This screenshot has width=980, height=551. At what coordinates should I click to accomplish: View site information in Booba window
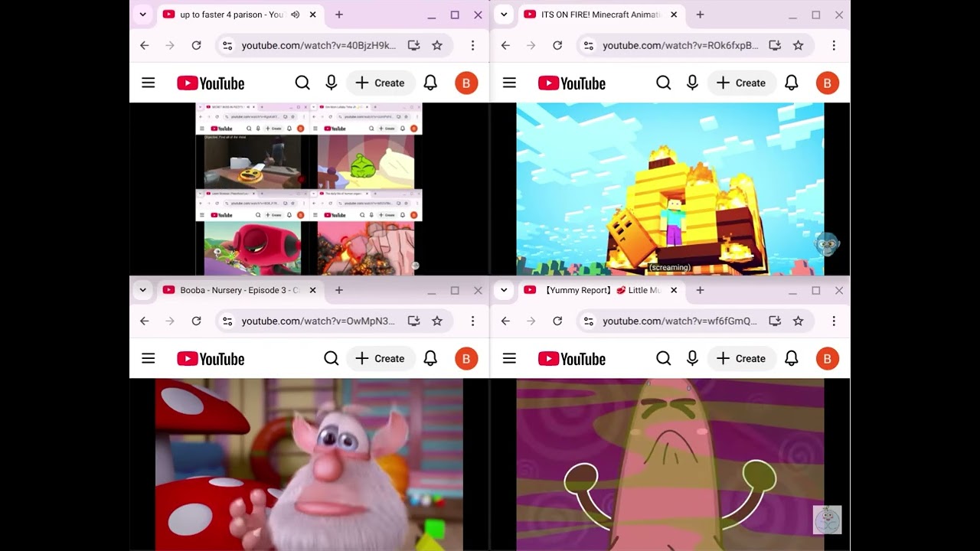click(x=227, y=321)
